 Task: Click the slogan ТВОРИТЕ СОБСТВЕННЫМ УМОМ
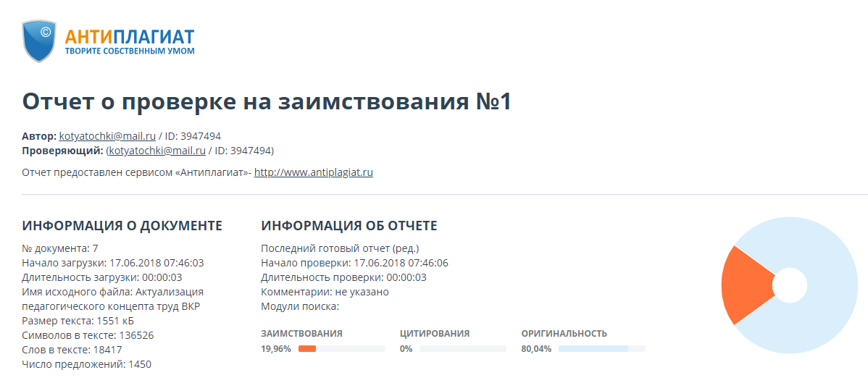129,51
